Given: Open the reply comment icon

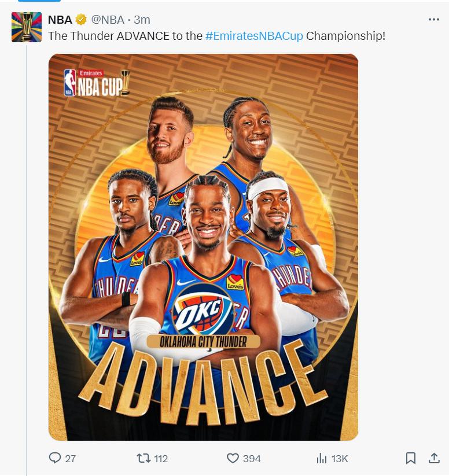Looking at the screenshot, I should 55,458.
